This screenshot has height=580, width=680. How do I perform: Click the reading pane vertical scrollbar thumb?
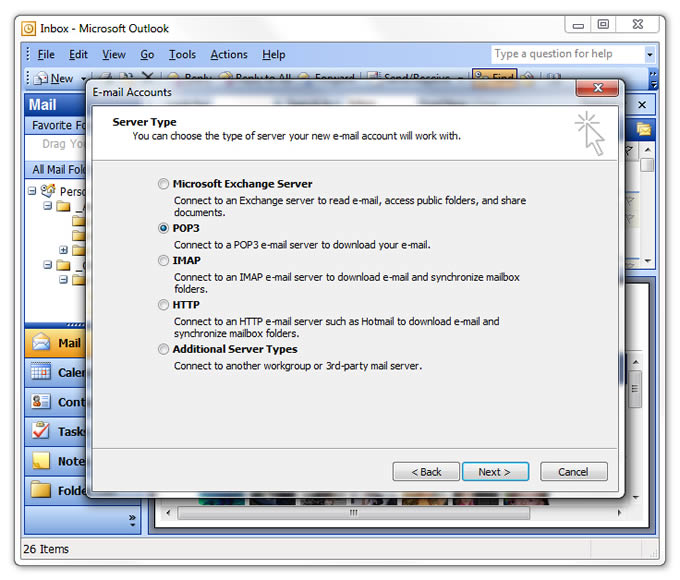[x=635, y=389]
